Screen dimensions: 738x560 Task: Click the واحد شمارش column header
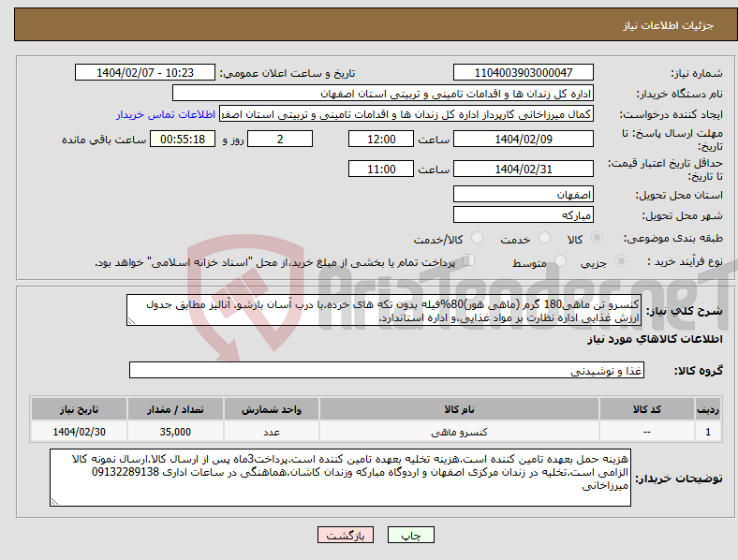(x=272, y=409)
